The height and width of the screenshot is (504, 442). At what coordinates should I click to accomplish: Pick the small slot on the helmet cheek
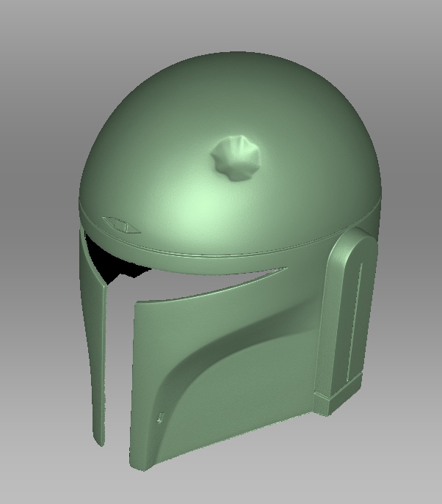tap(160, 417)
